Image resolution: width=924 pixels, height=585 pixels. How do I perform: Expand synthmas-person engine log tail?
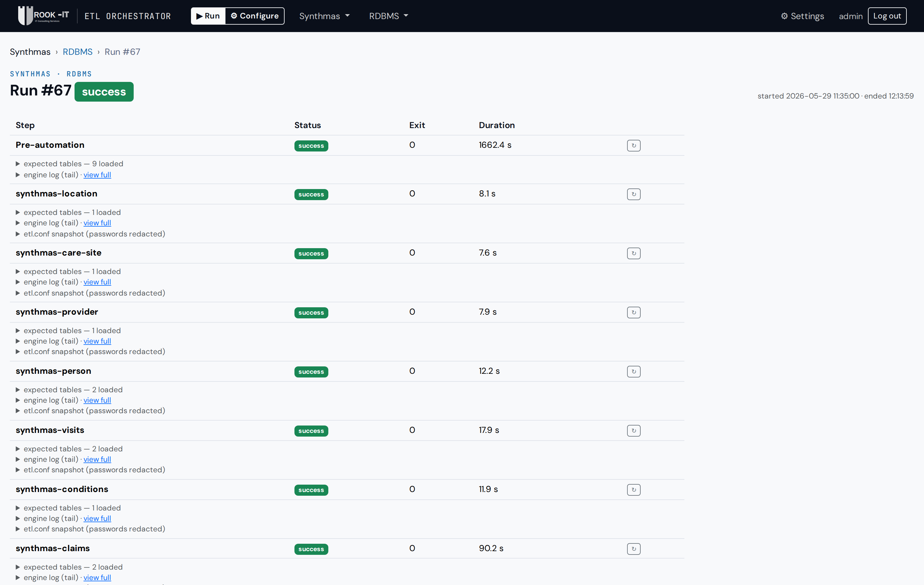tap(47, 400)
